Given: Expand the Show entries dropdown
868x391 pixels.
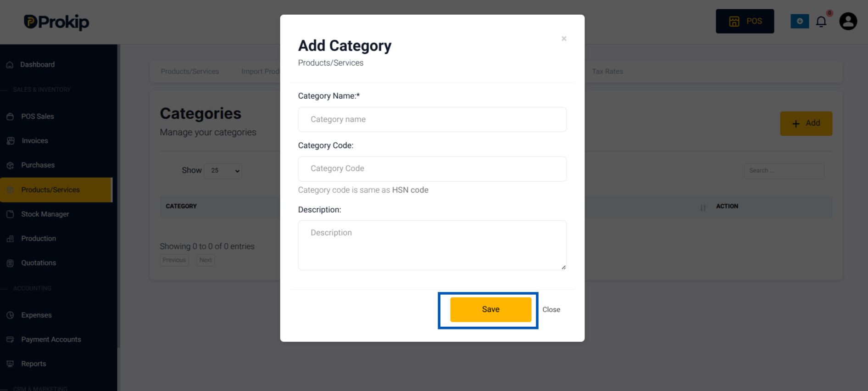Looking at the screenshot, I should click(223, 171).
